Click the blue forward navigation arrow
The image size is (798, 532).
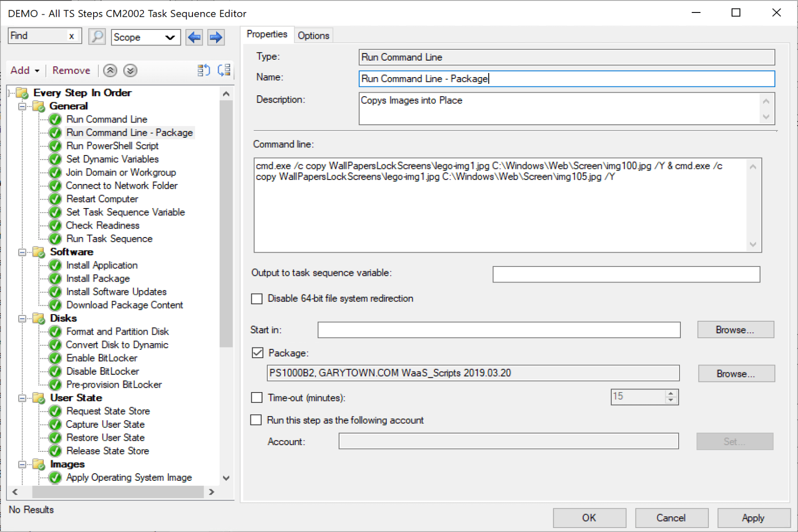coord(216,37)
